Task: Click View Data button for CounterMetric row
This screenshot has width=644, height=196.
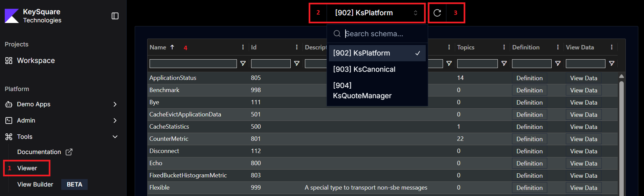Action: [x=583, y=139]
